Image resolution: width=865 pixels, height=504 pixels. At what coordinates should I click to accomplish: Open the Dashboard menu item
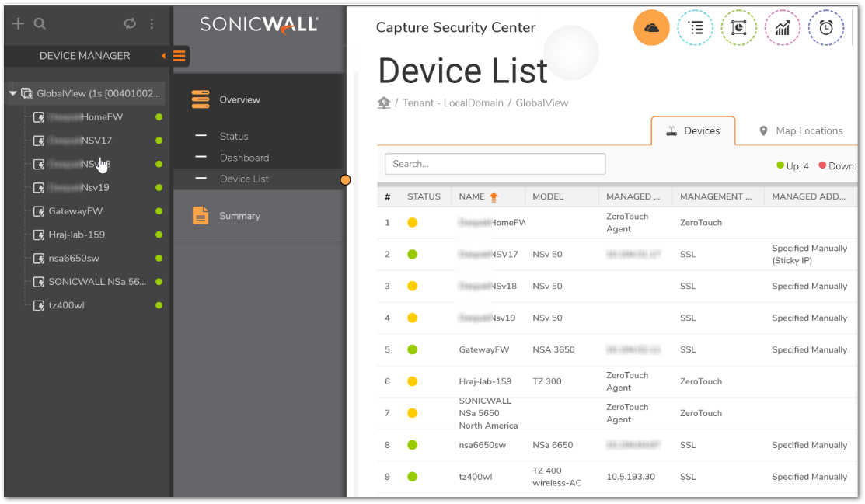pos(244,158)
